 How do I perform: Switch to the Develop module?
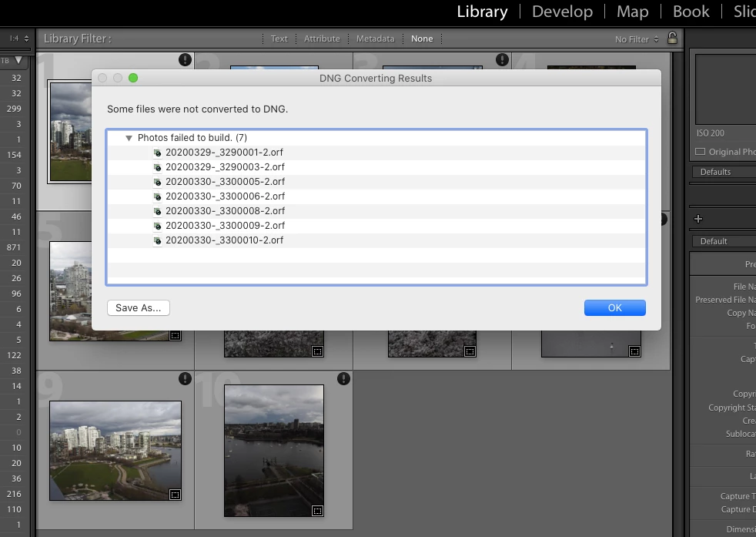point(562,12)
